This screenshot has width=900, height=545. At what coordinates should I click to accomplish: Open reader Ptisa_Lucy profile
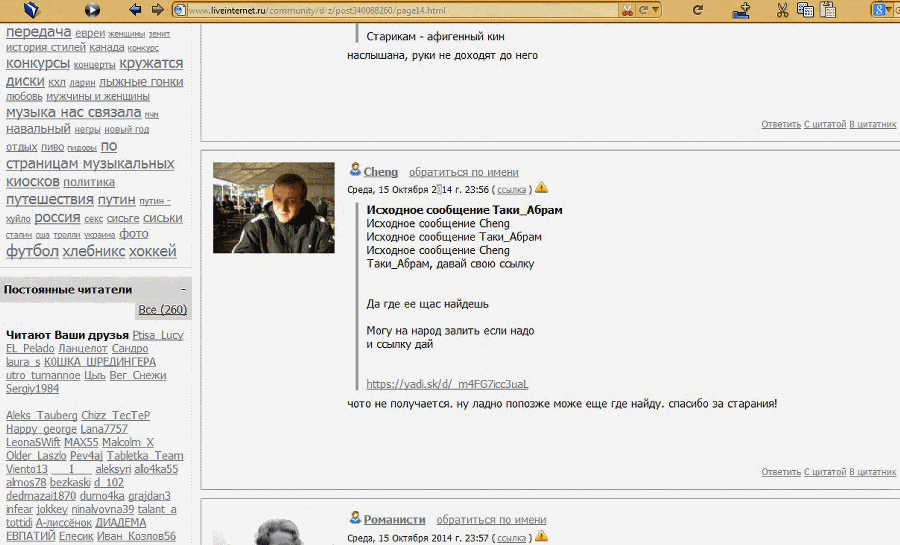(158, 335)
